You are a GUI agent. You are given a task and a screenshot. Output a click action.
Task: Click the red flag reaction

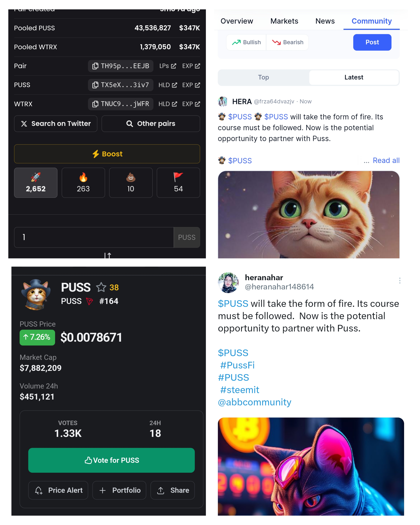click(178, 183)
